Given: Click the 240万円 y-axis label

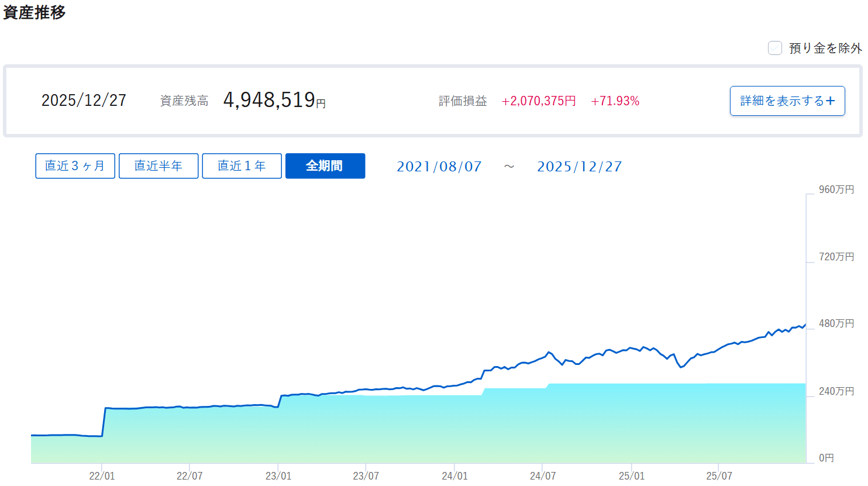Looking at the screenshot, I should pyautogui.click(x=836, y=391).
